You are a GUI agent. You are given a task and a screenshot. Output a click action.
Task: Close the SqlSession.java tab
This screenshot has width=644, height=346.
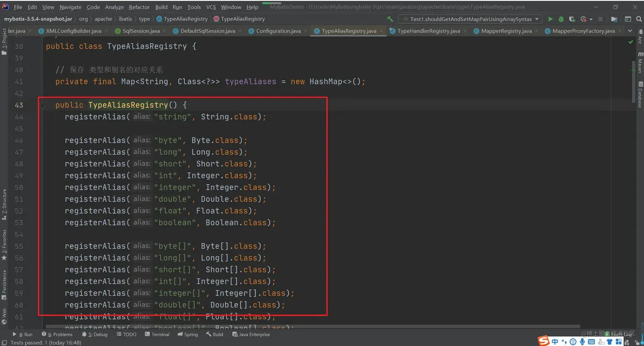click(165, 31)
